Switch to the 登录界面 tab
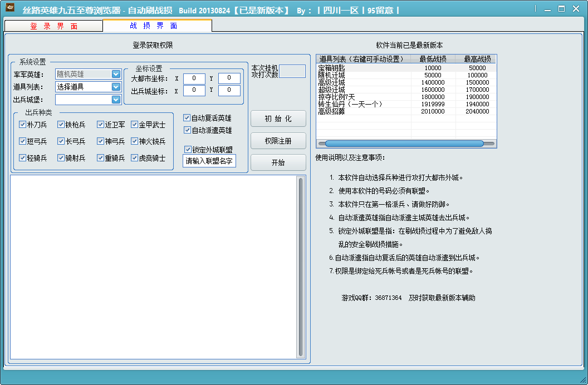 tap(53, 26)
